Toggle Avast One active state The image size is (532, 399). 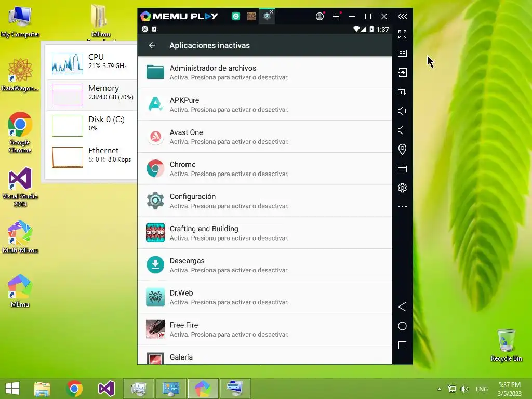click(264, 137)
